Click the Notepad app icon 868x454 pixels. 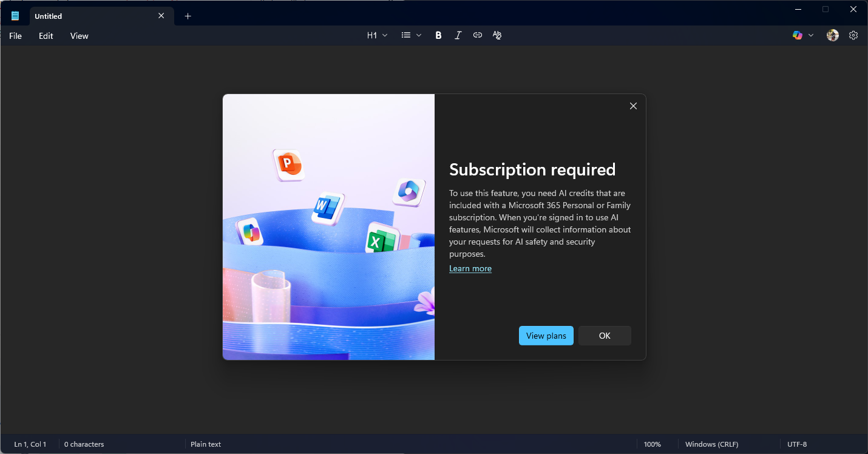tap(15, 16)
